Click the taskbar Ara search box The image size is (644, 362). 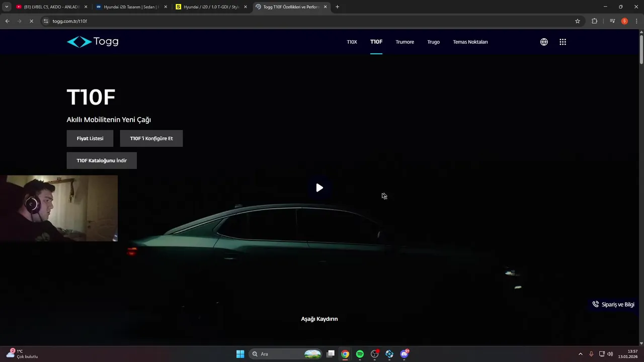[x=286, y=354]
